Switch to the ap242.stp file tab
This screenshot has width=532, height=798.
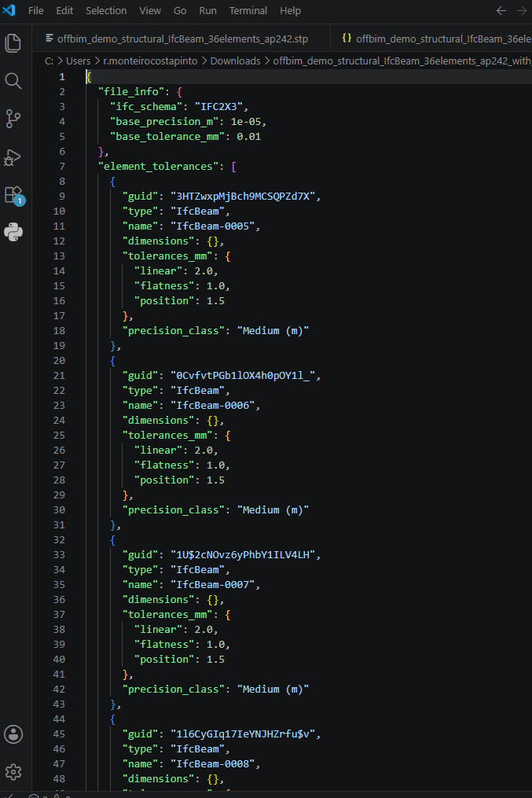(x=181, y=39)
